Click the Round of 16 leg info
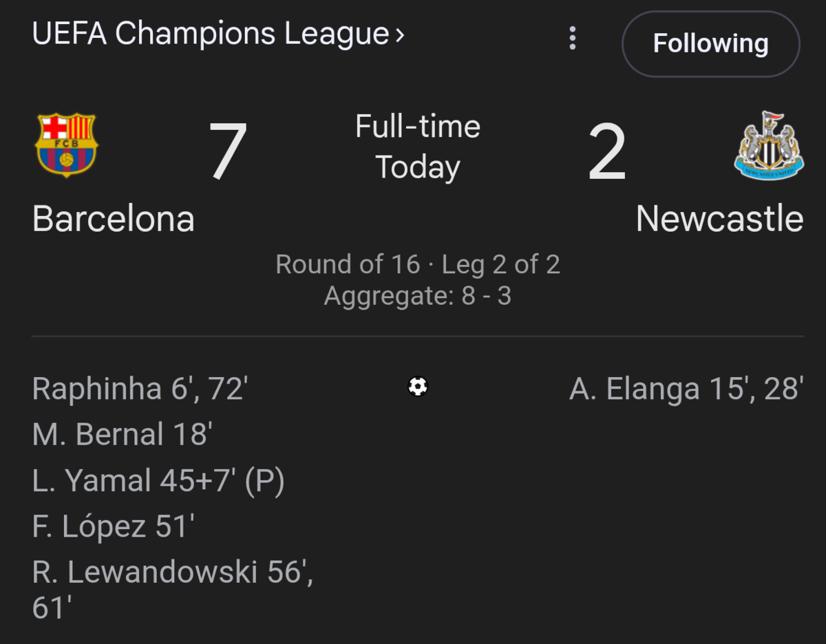Image resolution: width=826 pixels, height=644 pixels. pos(418,264)
